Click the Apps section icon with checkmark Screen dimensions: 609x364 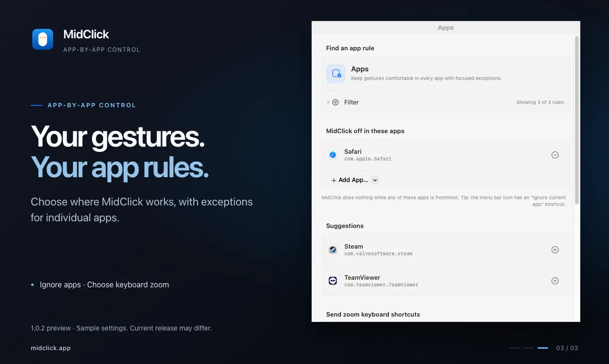click(336, 74)
